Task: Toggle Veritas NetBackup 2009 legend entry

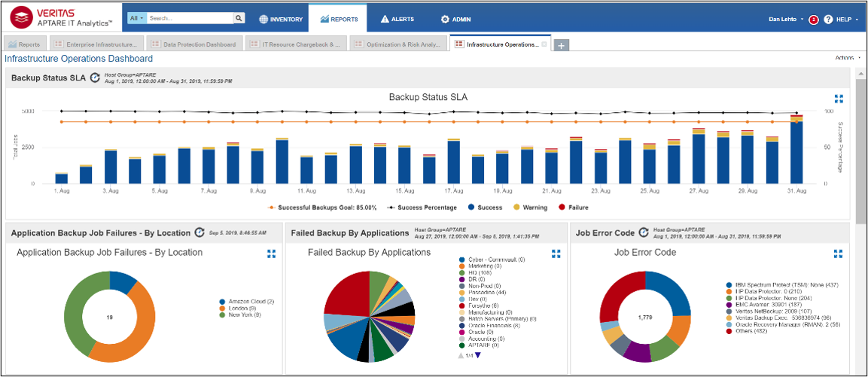Action: (x=767, y=311)
